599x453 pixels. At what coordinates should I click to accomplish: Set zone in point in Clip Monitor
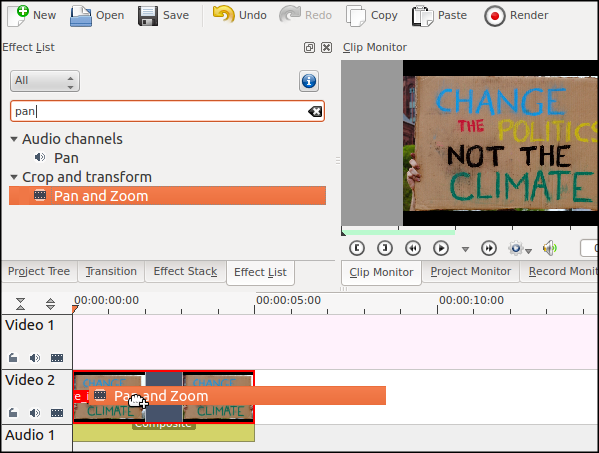[357, 248]
